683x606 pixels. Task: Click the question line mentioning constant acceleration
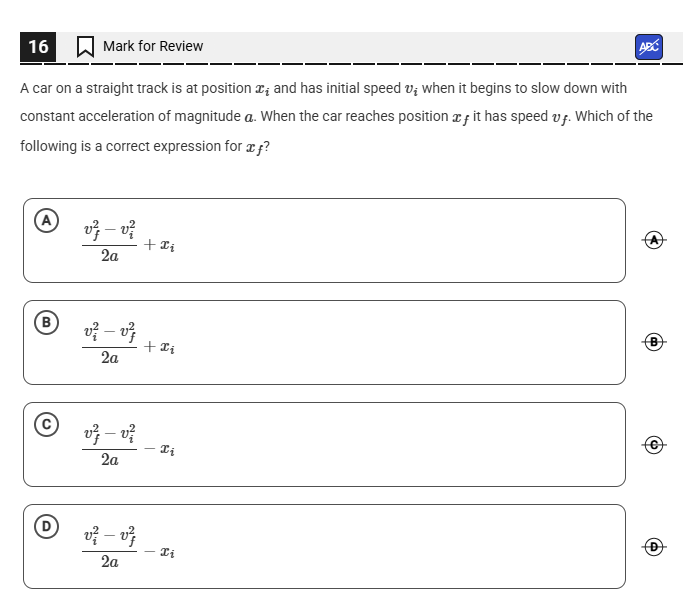point(335,116)
